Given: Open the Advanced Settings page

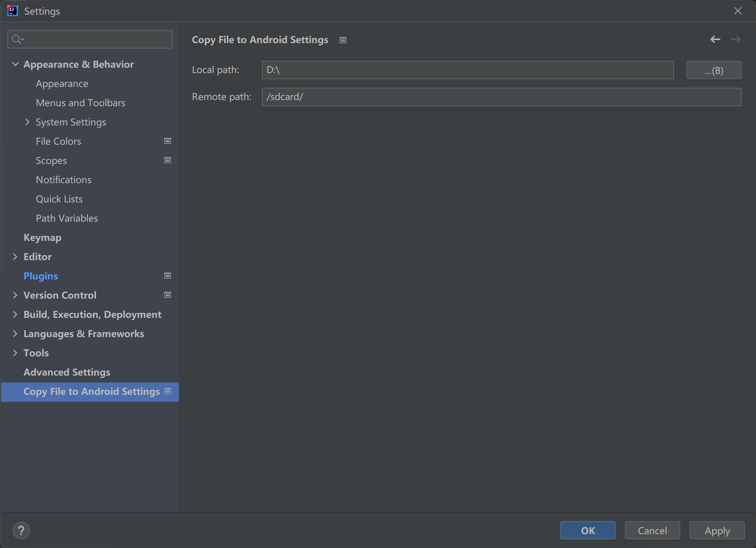Looking at the screenshot, I should pyautogui.click(x=67, y=372).
